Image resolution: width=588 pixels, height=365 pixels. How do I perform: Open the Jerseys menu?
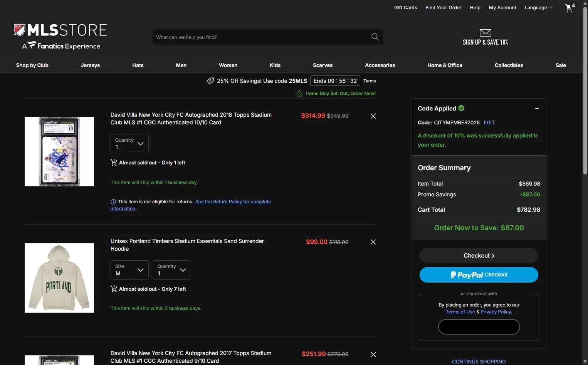click(x=90, y=65)
